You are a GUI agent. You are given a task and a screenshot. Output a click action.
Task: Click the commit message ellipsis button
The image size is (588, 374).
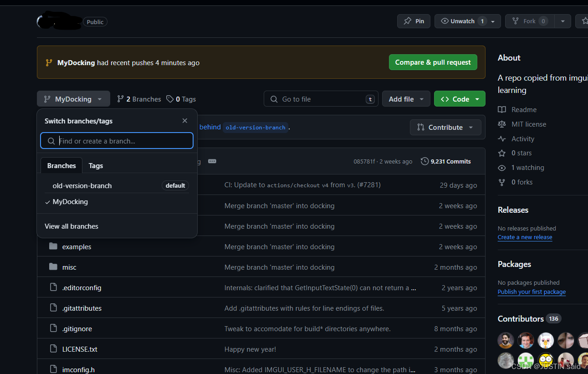tap(212, 161)
